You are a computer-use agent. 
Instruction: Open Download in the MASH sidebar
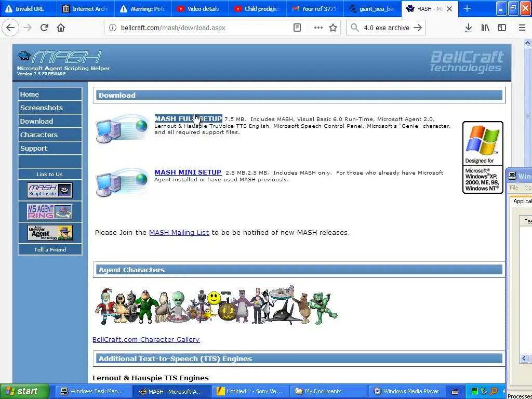(x=50, y=121)
